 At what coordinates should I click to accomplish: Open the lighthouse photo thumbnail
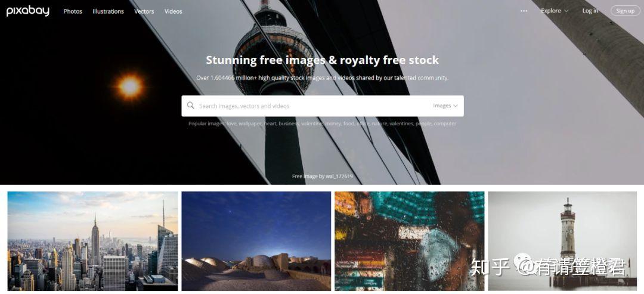[x=562, y=241]
